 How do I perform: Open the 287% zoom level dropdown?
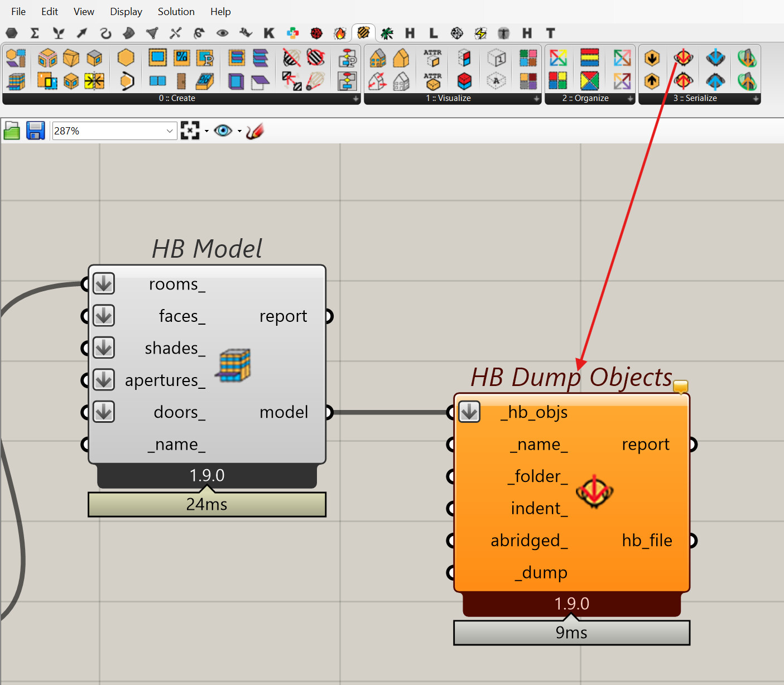(x=170, y=131)
